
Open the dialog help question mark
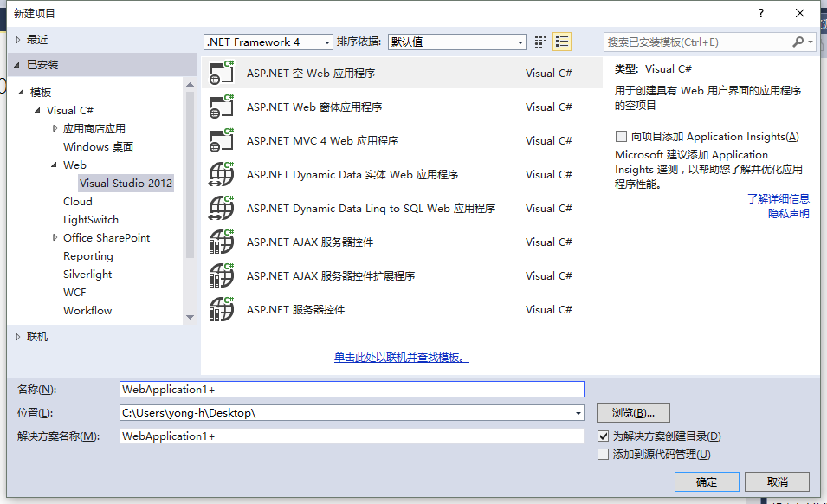[x=760, y=13]
